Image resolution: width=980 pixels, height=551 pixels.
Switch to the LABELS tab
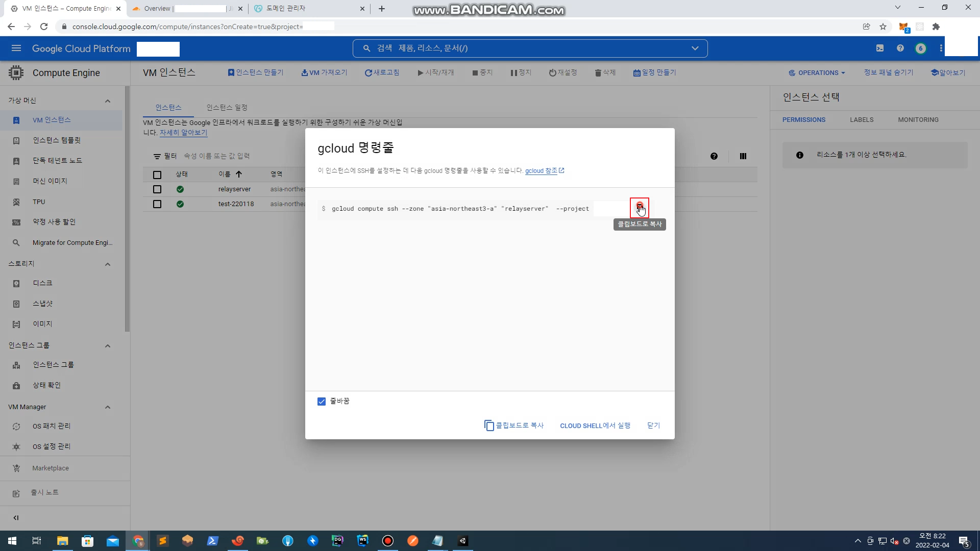(862, 119)
